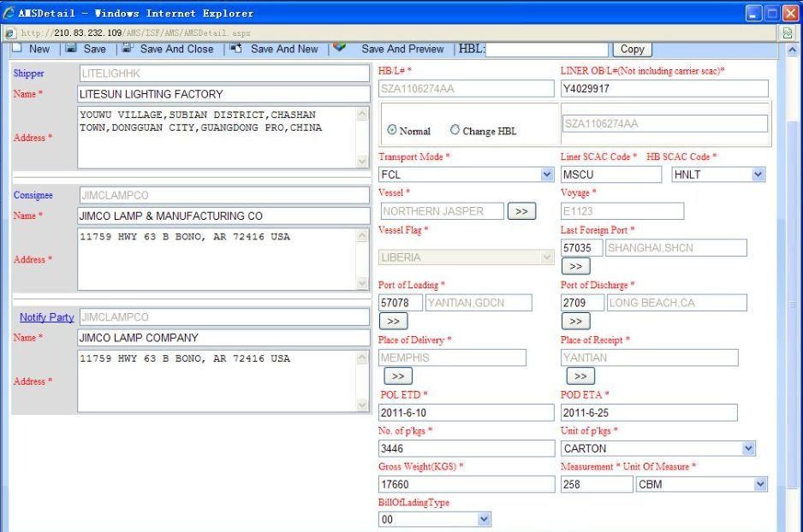
Task: Click the Consignee label link
Action: 33,195
